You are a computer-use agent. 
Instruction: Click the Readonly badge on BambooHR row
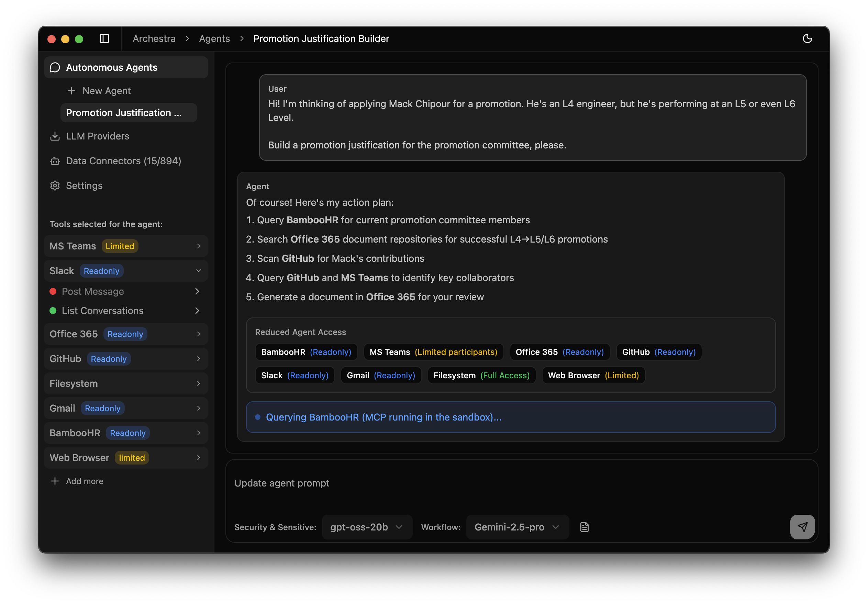click(x=127, y=433)
